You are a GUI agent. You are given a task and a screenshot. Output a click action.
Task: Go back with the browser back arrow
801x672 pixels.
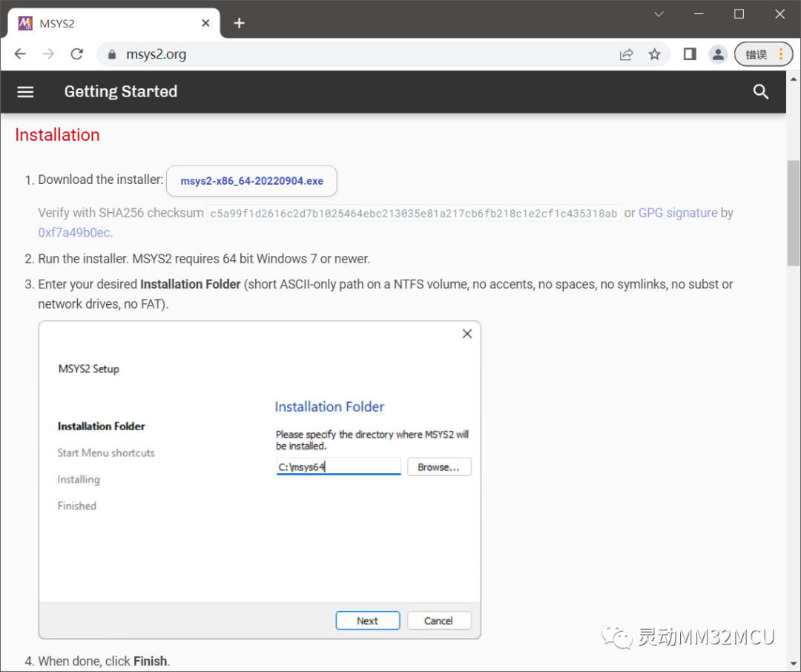[20, 54]
